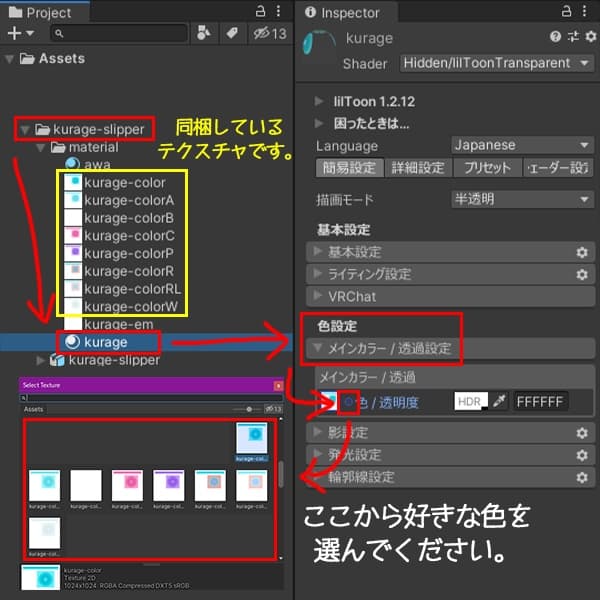Image resolution: width=600 pixels, height=600 pixels.
Task: Open the Shader dropdown Hidden/lilToonTransparent
Action: point(497,63)
